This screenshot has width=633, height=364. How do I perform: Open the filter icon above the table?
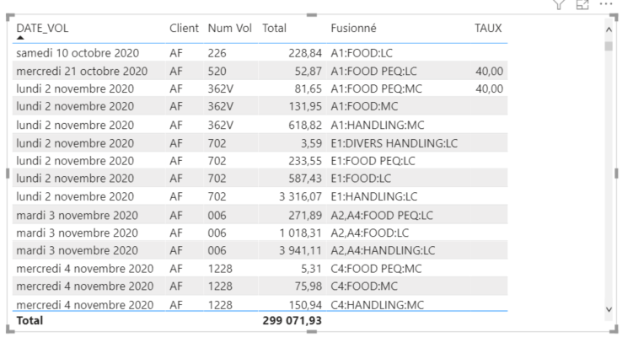click(559, 4)
